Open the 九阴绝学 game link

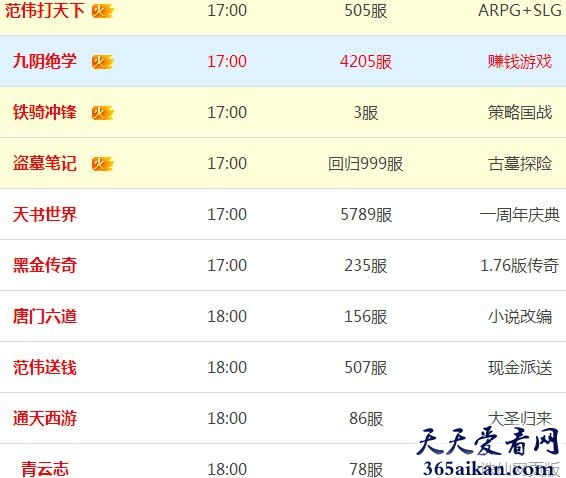tap(45, 61)
